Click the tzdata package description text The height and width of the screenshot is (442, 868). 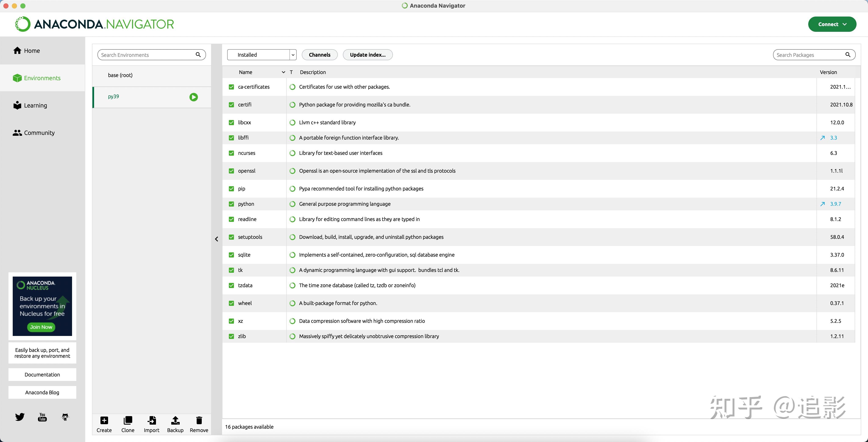point(357,285)
